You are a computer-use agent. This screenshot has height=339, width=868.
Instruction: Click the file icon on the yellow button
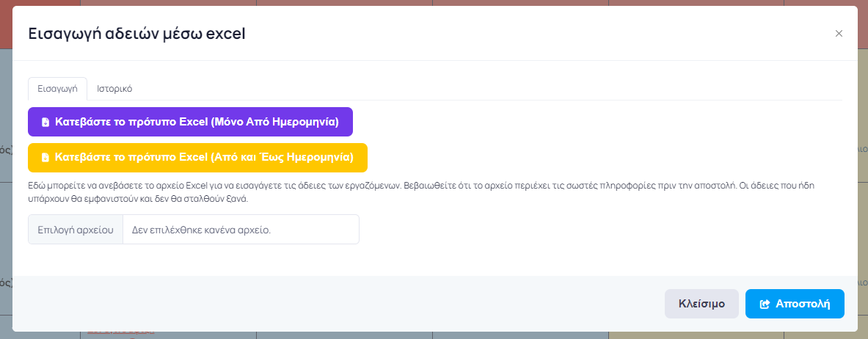(45, 158)
